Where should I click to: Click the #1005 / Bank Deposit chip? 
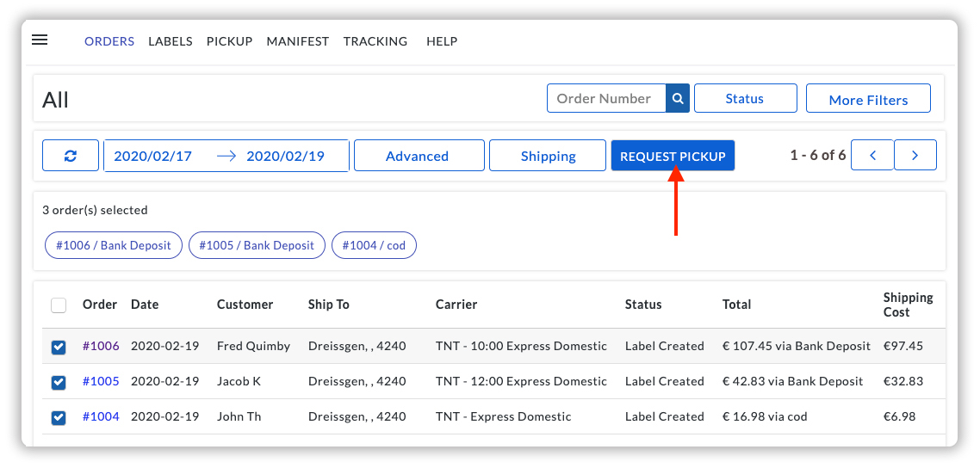[x=257, y=245]
